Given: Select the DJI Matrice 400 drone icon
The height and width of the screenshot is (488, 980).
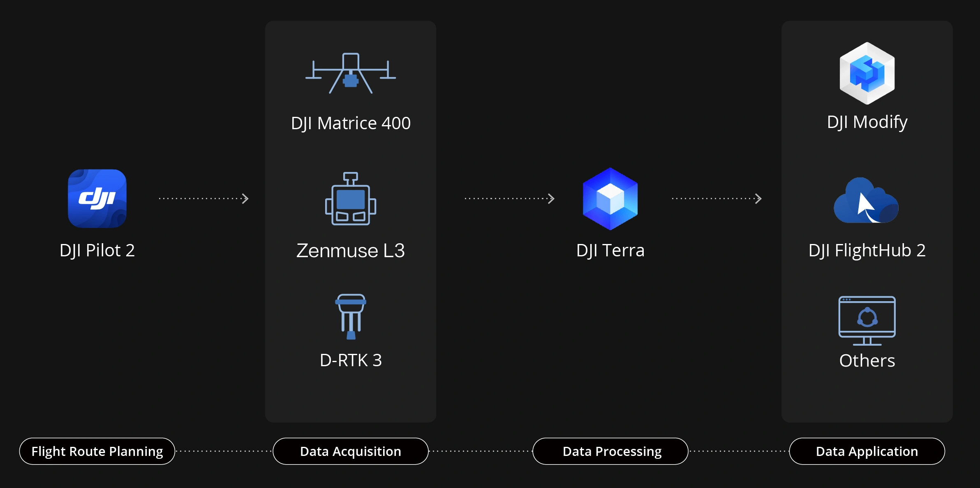Looking at the screenshot, I should coord(350,73).
